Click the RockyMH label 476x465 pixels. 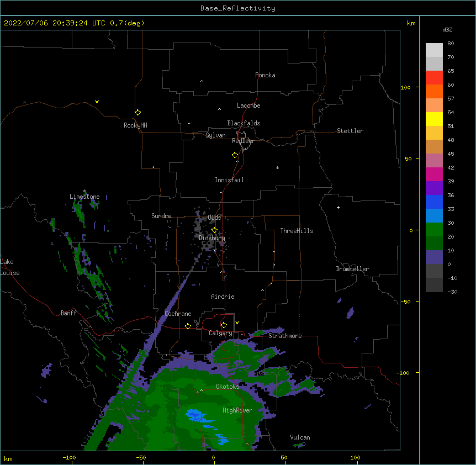[x=135, y=125]
